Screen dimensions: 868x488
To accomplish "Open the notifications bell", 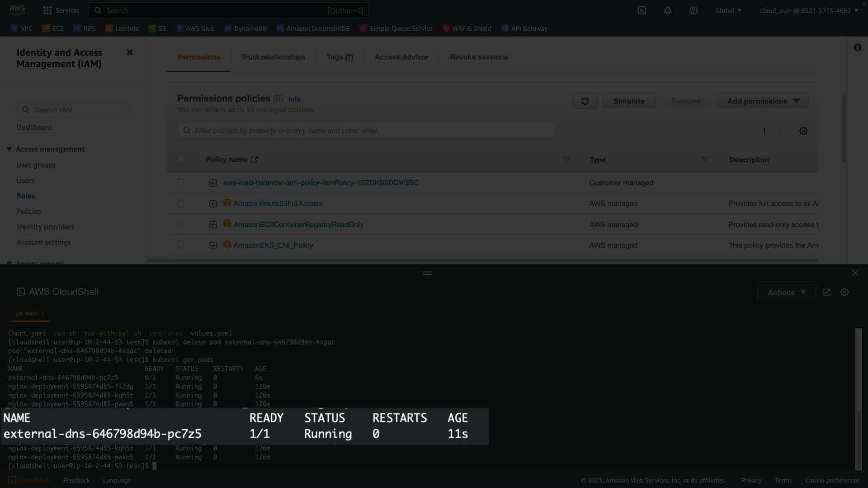I will point(668,10).
